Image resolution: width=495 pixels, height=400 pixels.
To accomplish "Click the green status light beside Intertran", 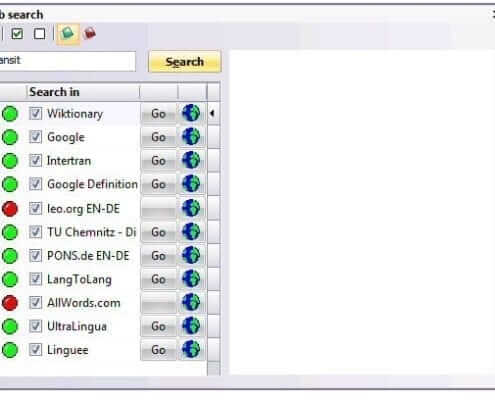I will click(10, 161).
